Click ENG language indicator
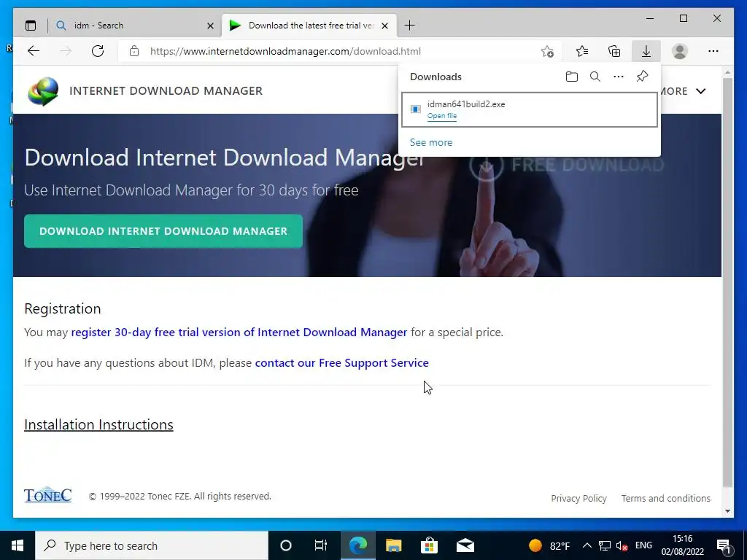The height and width of the screenshot is (560, 747). 643,545
